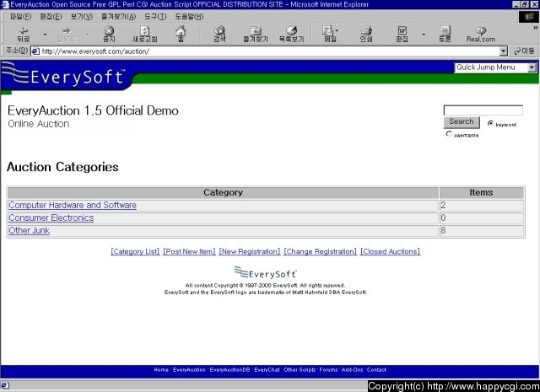Click Add-Ons in the bottom navigation bar
Viewport: 540px width, 392px height.
[x=353, y=369]
